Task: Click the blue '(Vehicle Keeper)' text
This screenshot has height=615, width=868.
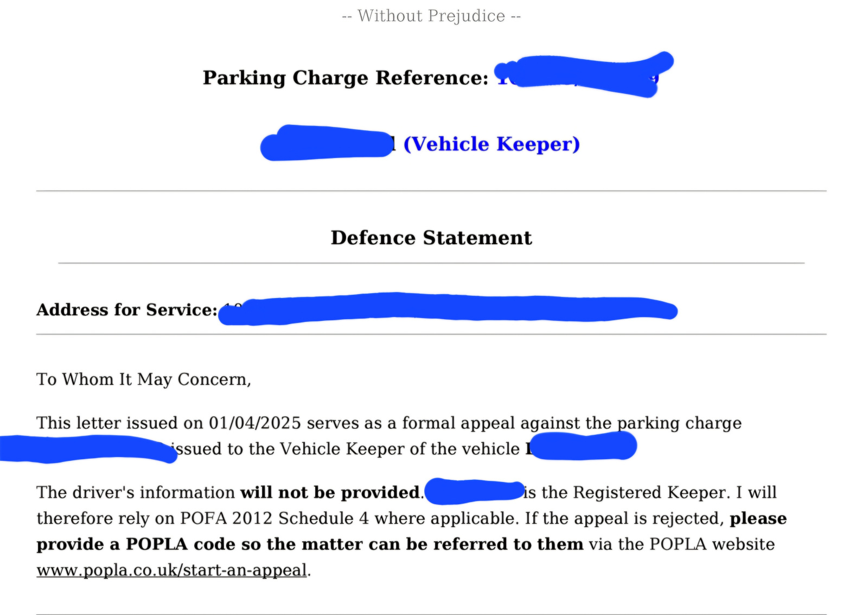Action: tap(492, 144)
